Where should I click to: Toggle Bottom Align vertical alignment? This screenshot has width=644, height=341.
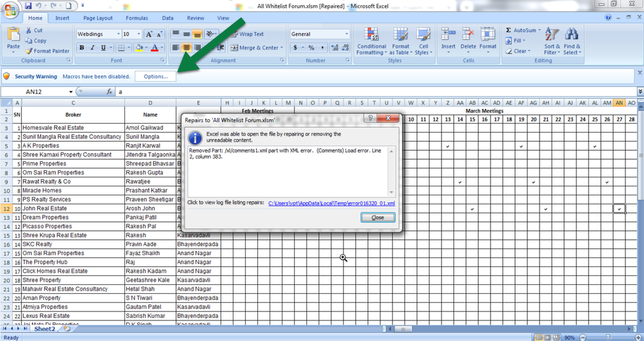coord(197,34)
